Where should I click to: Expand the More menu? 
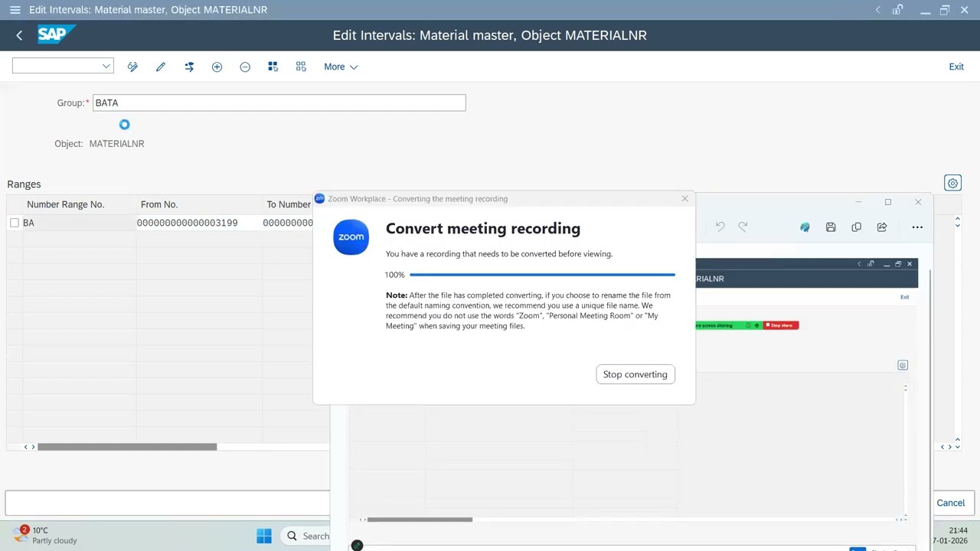tap(341, 67)
